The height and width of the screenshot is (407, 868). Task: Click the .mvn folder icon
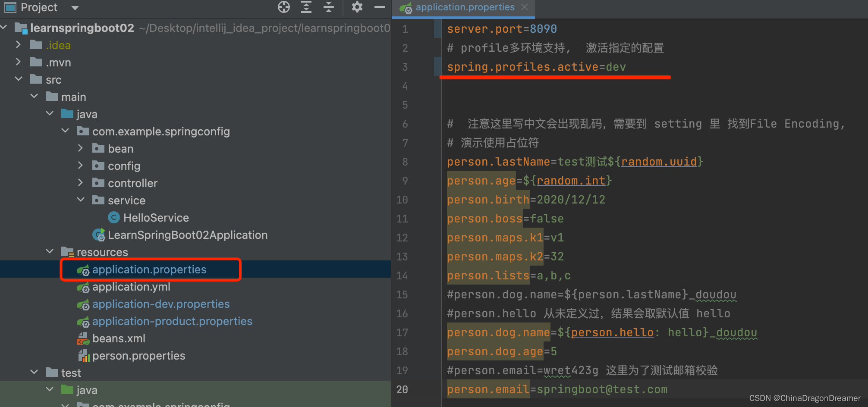pyautogui.click(x=36, y=62)
